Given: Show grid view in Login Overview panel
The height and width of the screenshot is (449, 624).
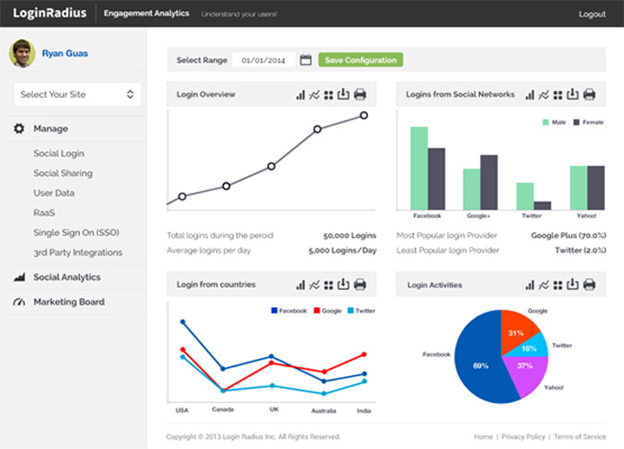Looking at the screenshot, I should point(328,95).
